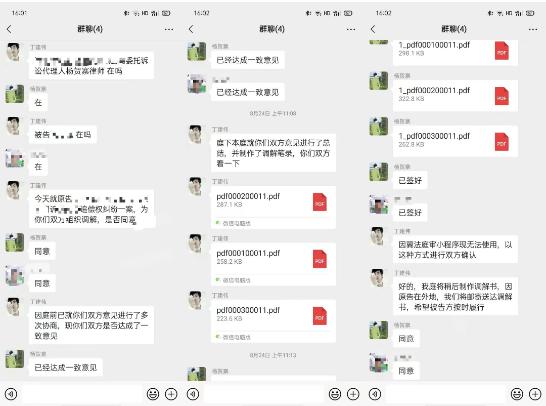Image resolution: width=546 pixels, height=406 pixels.
Task: Open the file pdf000300011.pdf sized 223.6 KB
Action: (273, 321)
